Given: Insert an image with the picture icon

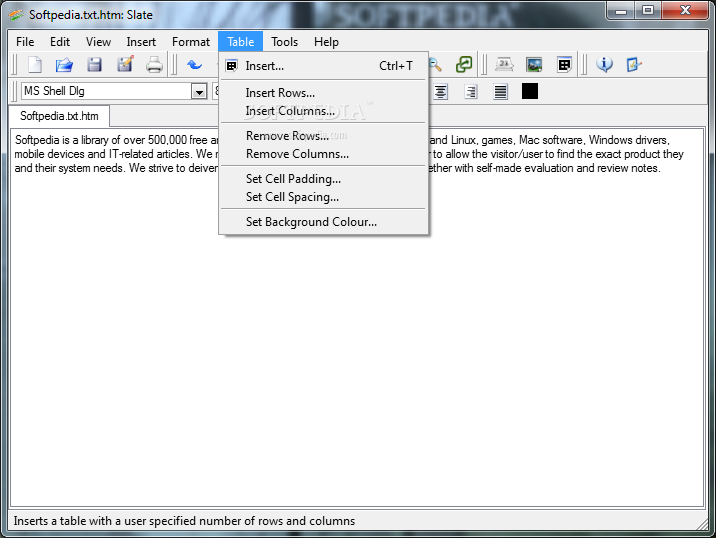Looking at the screenshot, I should pos(534,65).
